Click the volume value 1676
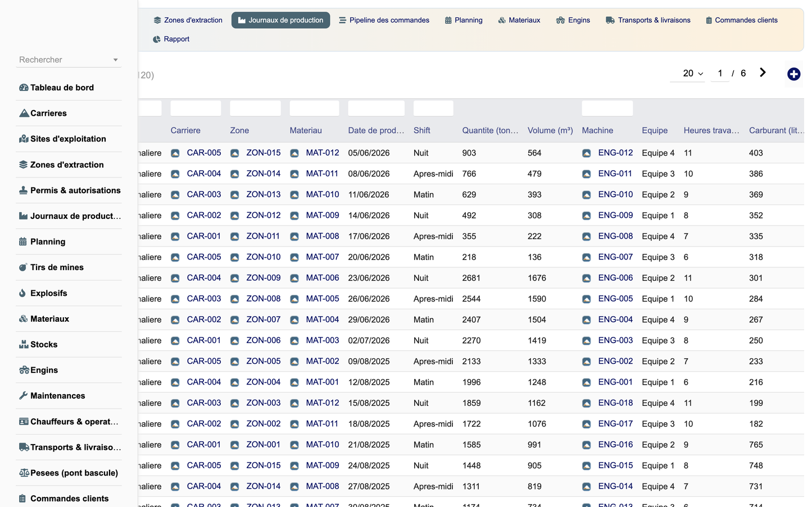This screenshot has height=507, width=812. (x=537, y=278)
